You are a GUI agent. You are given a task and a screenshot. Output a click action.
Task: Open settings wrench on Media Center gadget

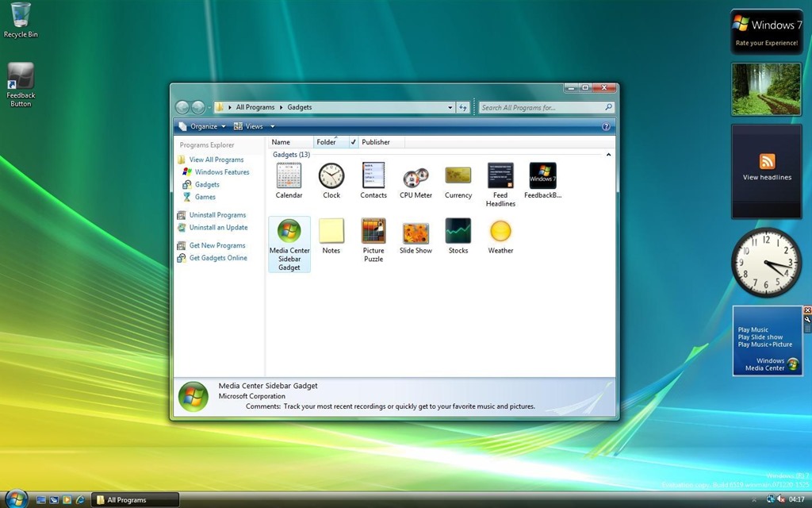pyautogui.click(x=807, y=319)
